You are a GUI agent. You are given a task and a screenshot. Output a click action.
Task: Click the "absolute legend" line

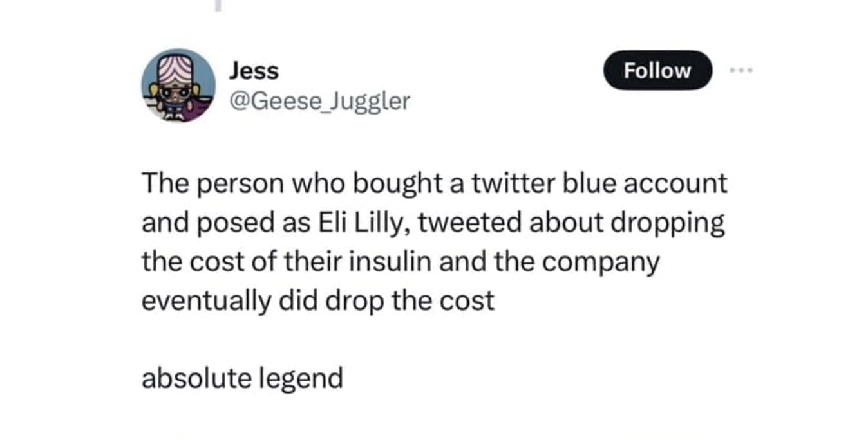pos(241,378)
